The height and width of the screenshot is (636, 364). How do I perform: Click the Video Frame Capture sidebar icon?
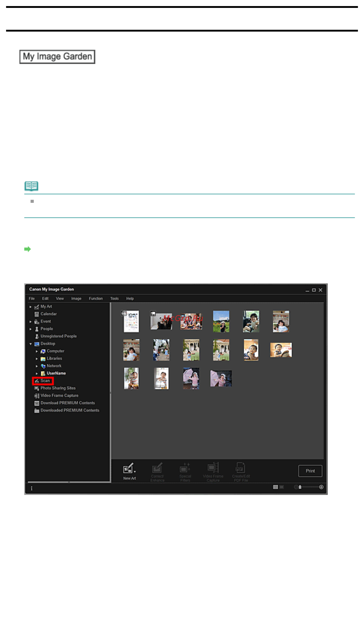click(36, 396)
